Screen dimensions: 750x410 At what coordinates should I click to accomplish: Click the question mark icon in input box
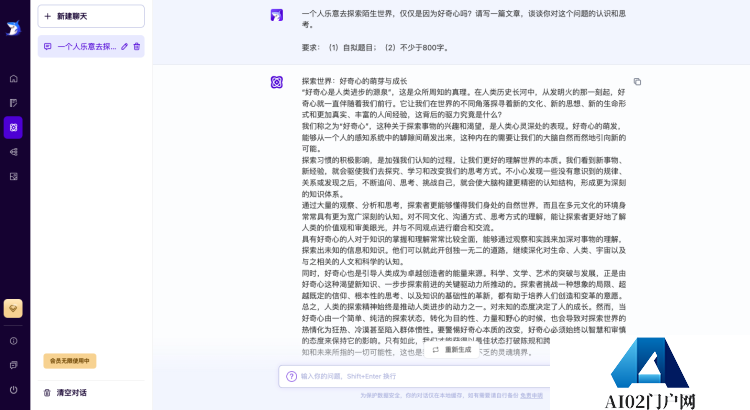291,377
